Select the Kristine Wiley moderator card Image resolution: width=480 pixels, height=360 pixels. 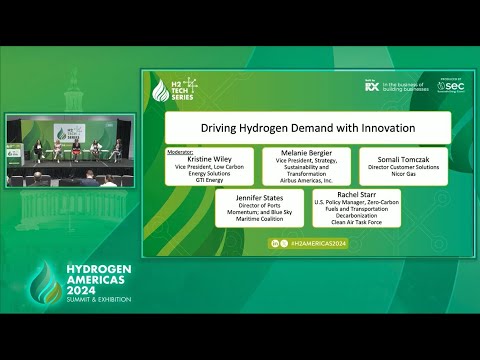tap(209, 167)
